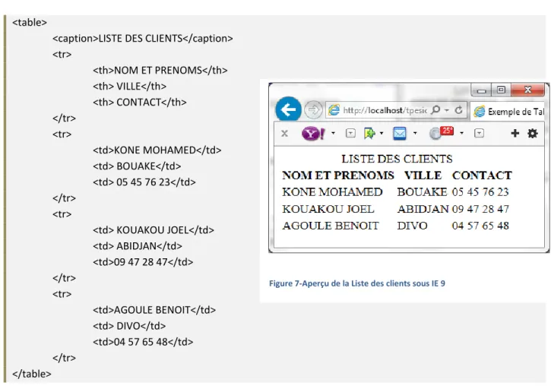This screenshot has width=551, height=392.
Task: Click the opening <table> tag in code
Action: pyautogui.click(x=30, y=23)
